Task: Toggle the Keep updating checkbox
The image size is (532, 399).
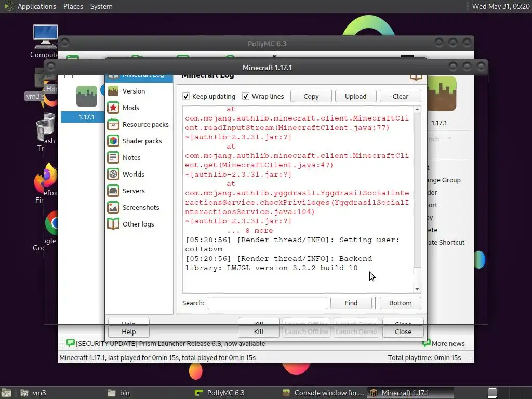Action: [x=186, y=96]
